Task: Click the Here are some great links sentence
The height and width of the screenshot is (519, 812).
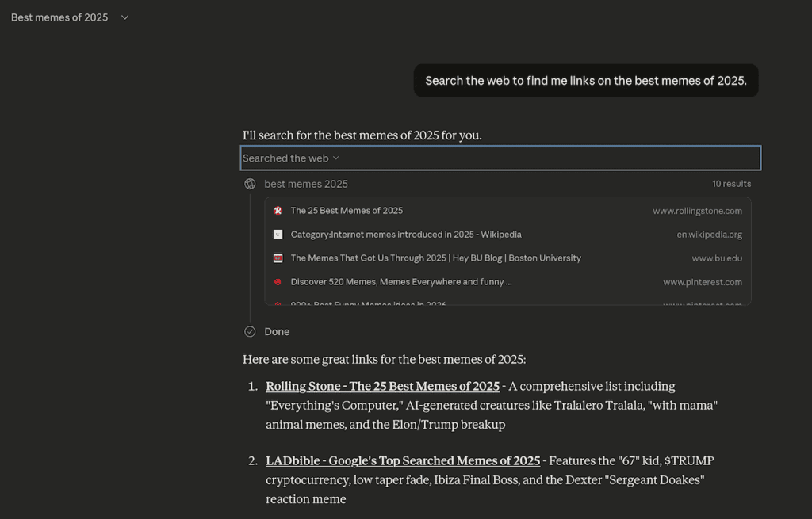Action: [x=385, y=360]
